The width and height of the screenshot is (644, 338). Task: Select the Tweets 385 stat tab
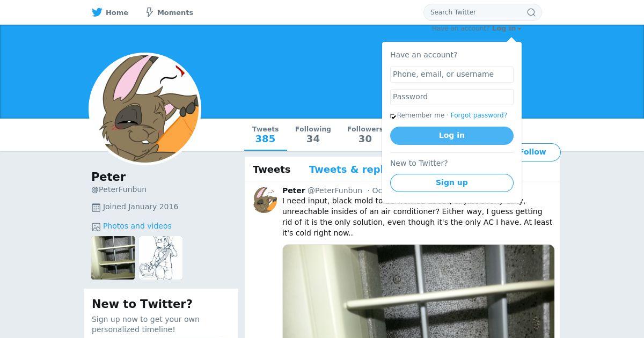(x=265, y=135)
